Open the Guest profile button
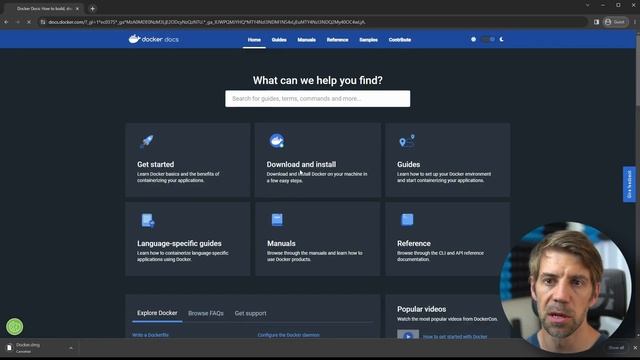Screen dimensions: 640x360 [615, 22]
